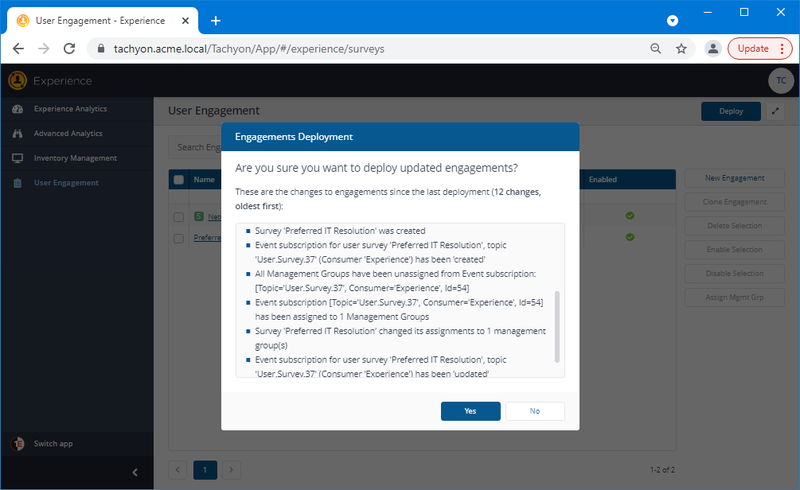Click the Experience Analytics gauge icon

17,109
